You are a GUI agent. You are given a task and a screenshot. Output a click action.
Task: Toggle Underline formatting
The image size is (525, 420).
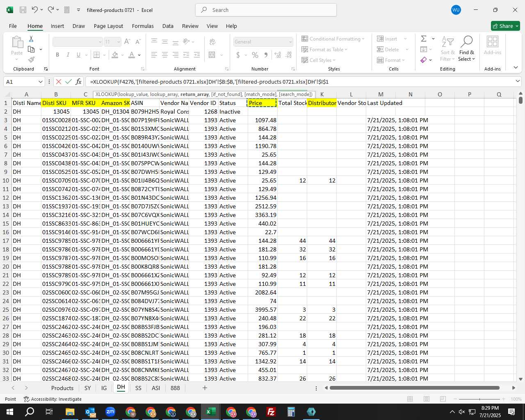pyautogui.click(x=78, y=55)
